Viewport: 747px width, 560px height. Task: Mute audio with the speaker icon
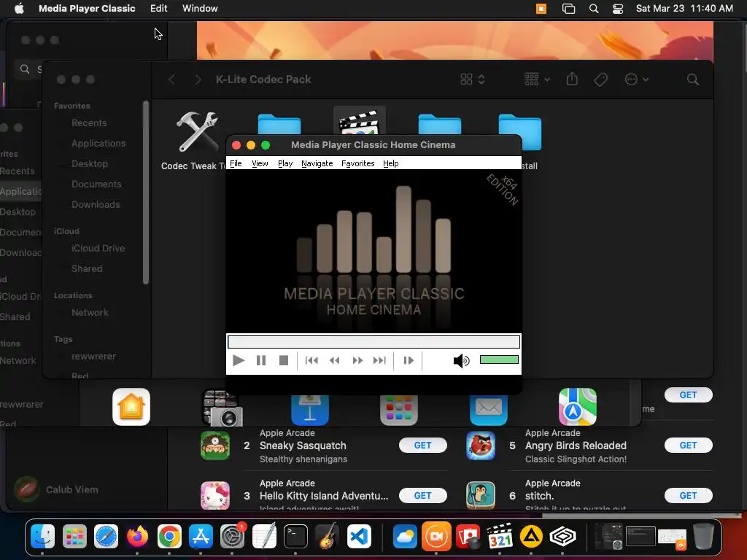click(461, 361)
